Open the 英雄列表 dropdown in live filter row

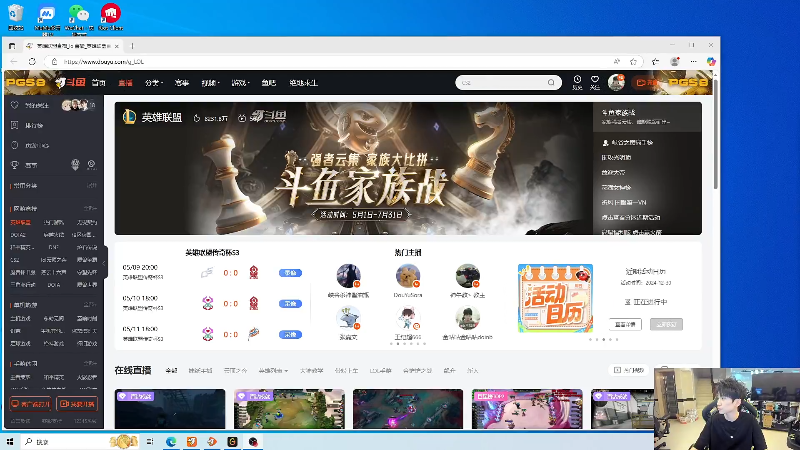(x=273, y=370)
